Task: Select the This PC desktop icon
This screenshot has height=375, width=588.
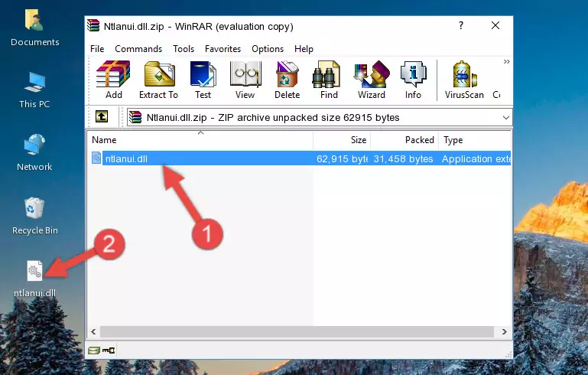Action: click(34, 90)
